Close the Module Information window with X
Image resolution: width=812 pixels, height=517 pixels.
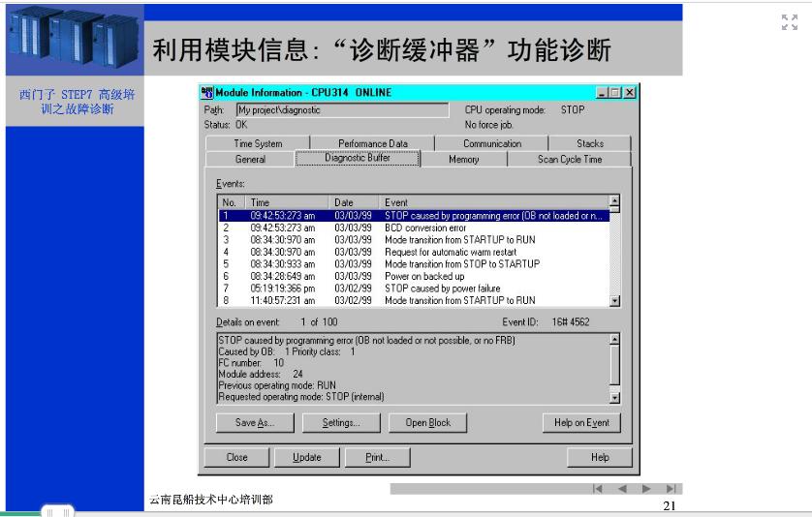629,93
